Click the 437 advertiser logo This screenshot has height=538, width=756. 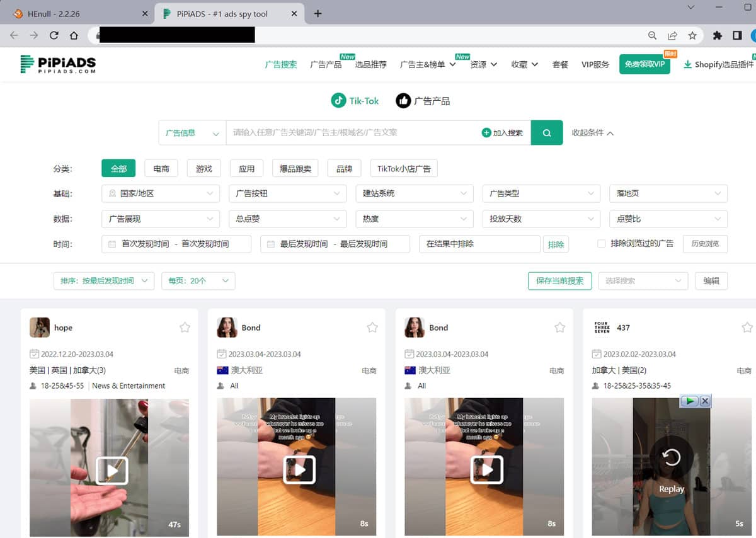(x=602, y=328)
